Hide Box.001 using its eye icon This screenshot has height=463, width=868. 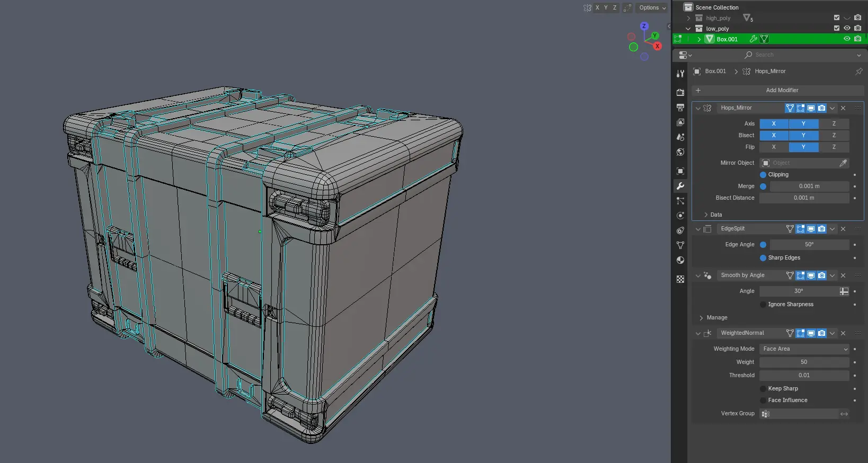click(847, 39)
